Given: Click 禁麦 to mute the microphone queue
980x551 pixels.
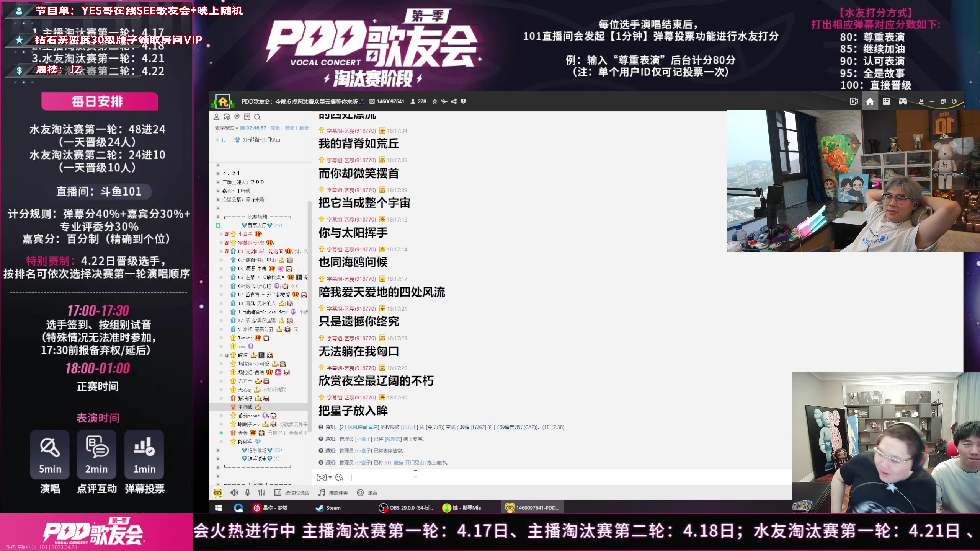Looking at the screenshot, I should click(x=289, y=128).
